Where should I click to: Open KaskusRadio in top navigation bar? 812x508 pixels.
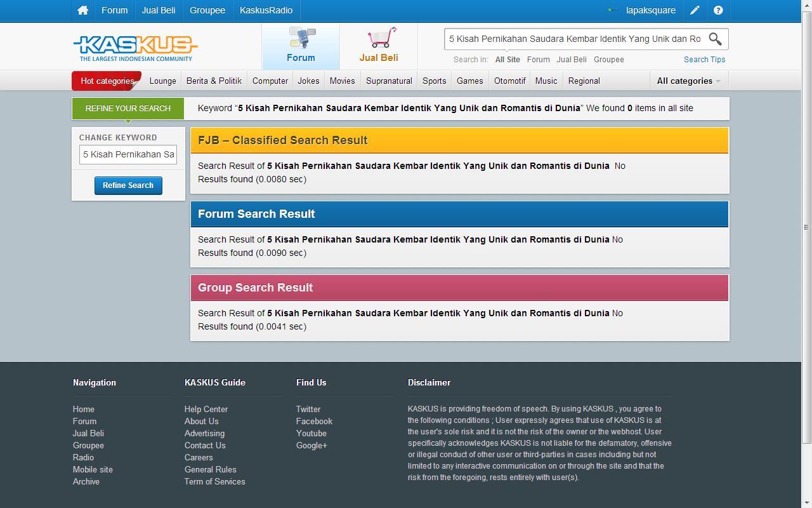266,10
